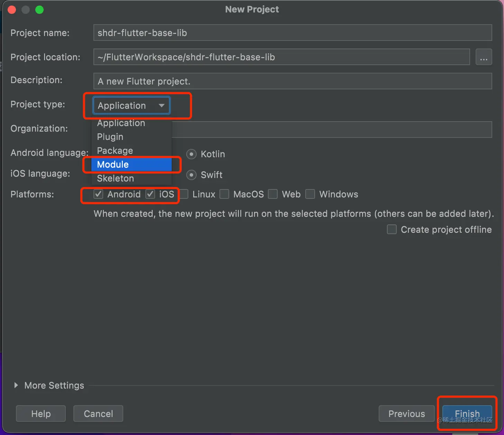Uncheck the iOS platform checkbox
This screenshot has width=504, height=435.
tap(150, 194)
